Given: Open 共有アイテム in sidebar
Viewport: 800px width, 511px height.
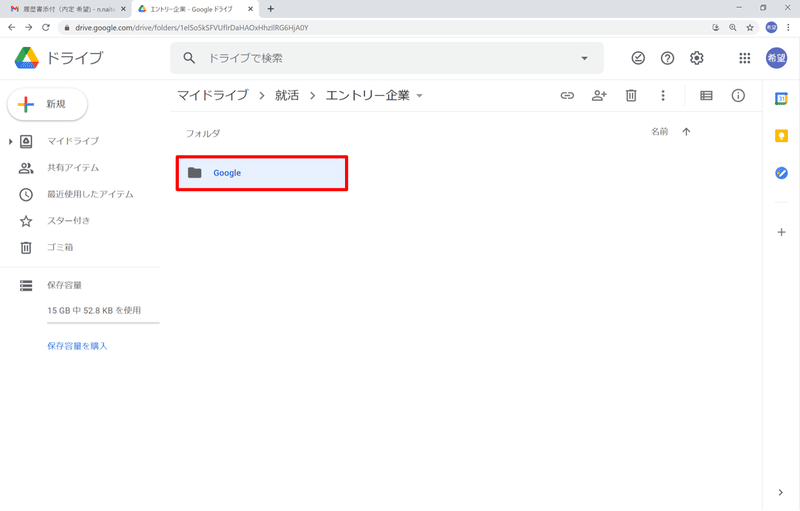Looking at the screenshot, I should coord(73,168).
